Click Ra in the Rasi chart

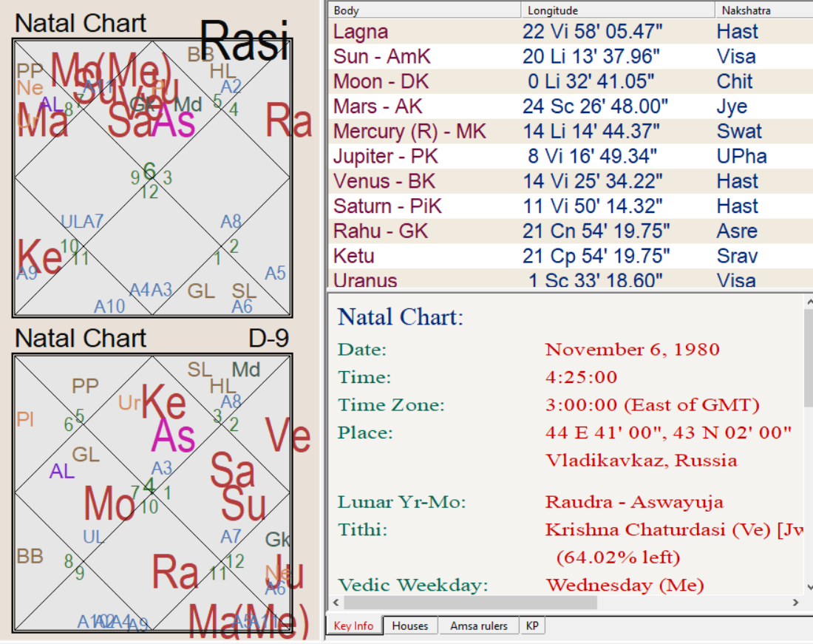(x=288, y=121)
